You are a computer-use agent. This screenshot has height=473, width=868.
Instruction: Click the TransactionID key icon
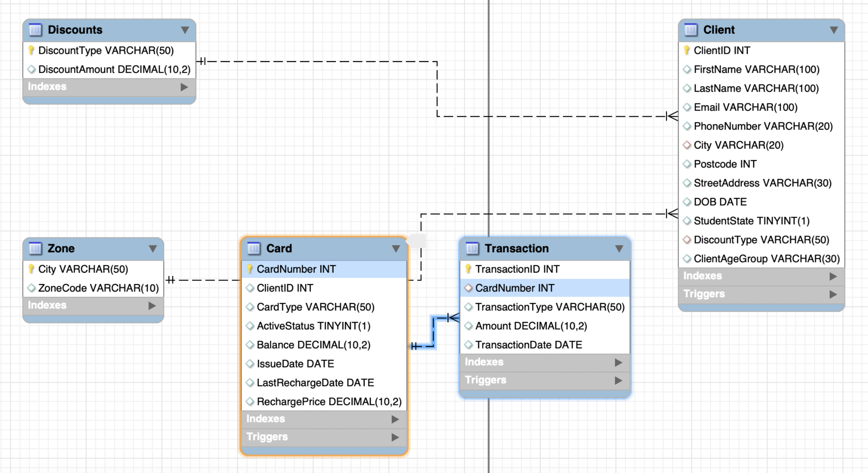[468, 269]
